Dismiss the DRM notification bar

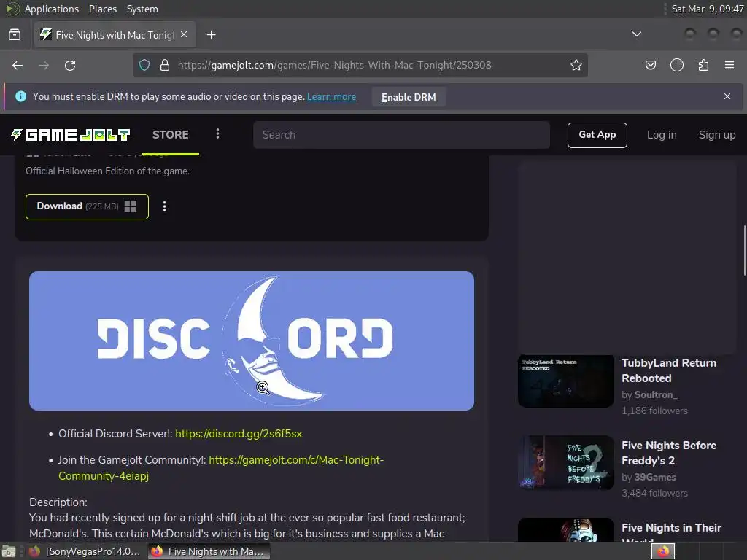(727, 96)
